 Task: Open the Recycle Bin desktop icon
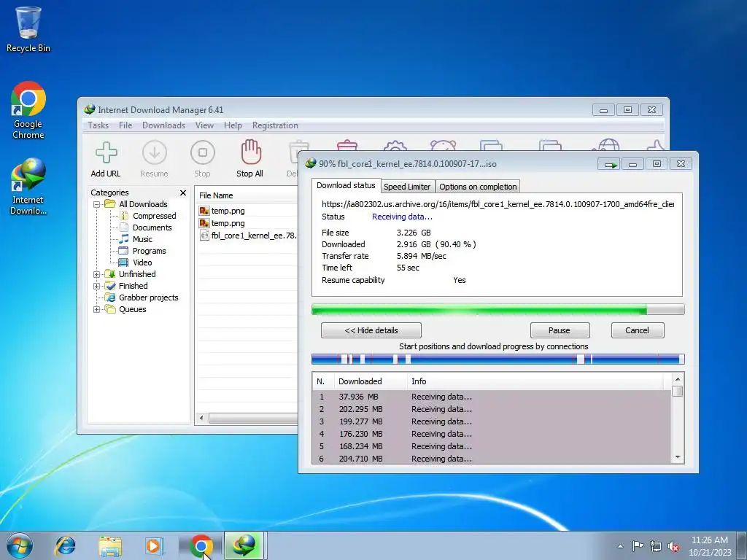[x=28, y=29]
